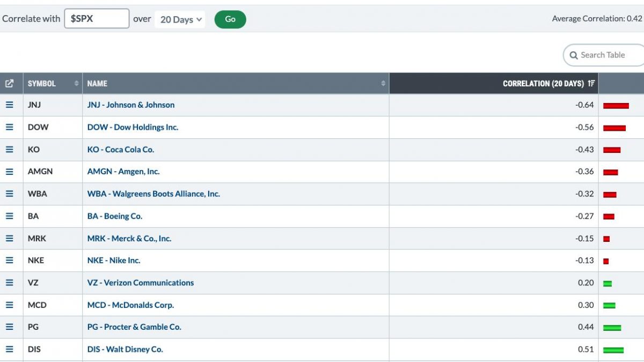Click the -0.27 correlation value
Viewport: 644px width, 362px height.
pos(584,216)
